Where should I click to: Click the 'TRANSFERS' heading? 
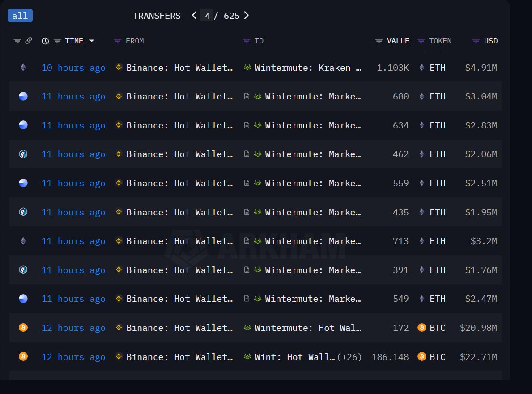point(157,16)
